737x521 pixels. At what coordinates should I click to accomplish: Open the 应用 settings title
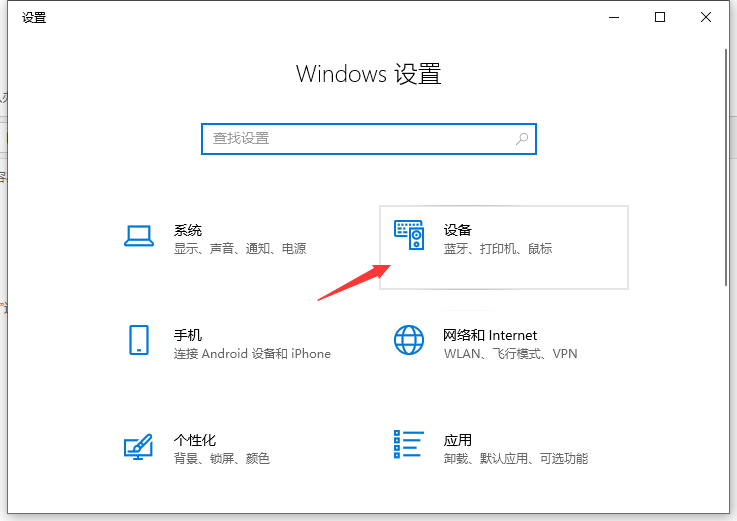click(x=457, y=440)
